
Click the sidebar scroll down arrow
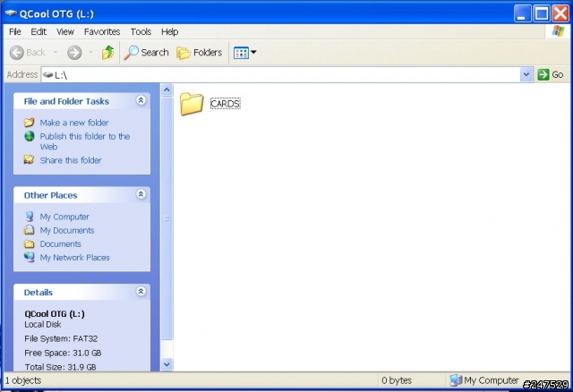(167, 364)
